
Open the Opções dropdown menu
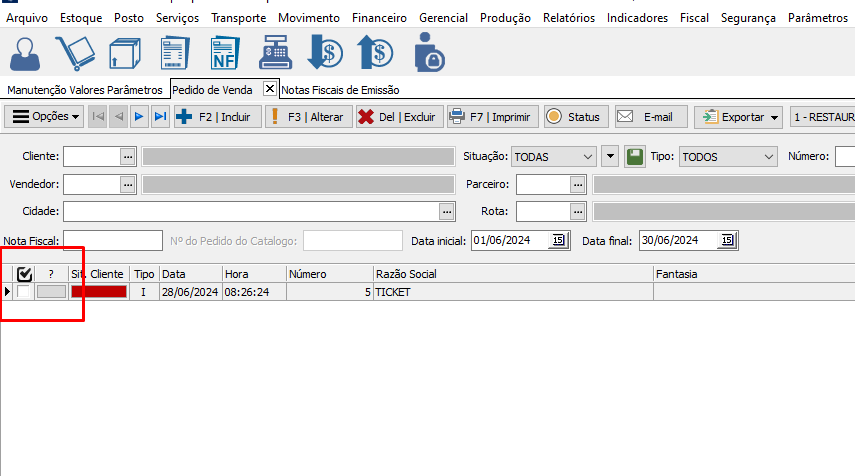[47, 117]
